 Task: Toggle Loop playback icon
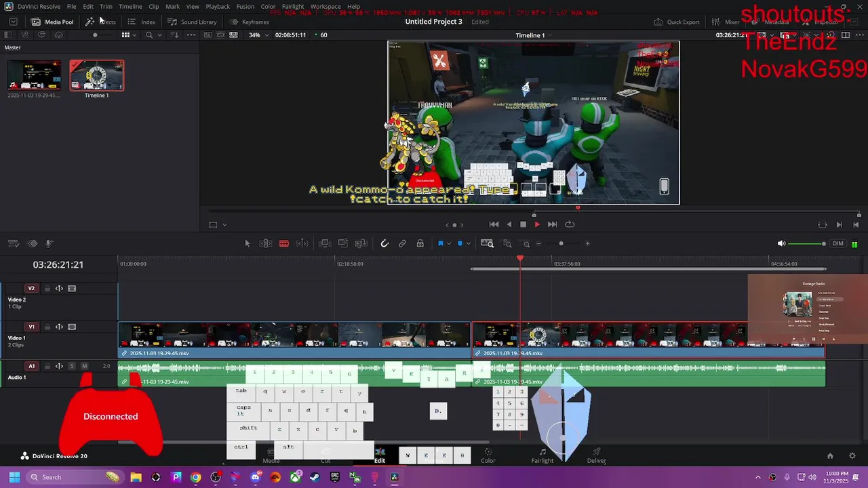tap(570, 224)
